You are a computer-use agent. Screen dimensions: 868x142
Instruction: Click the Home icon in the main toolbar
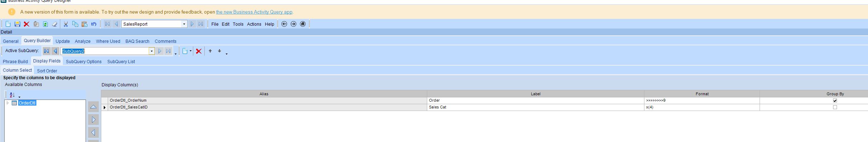(303, 24)
